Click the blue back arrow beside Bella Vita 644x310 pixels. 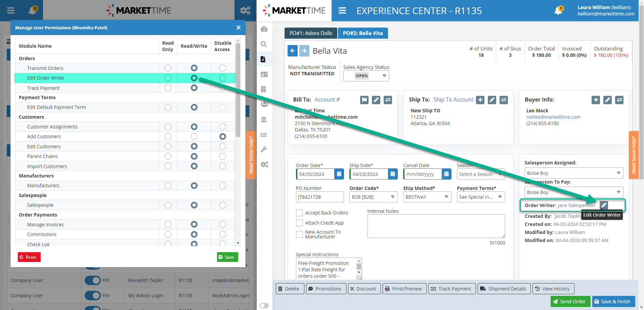tap(293, 51)
